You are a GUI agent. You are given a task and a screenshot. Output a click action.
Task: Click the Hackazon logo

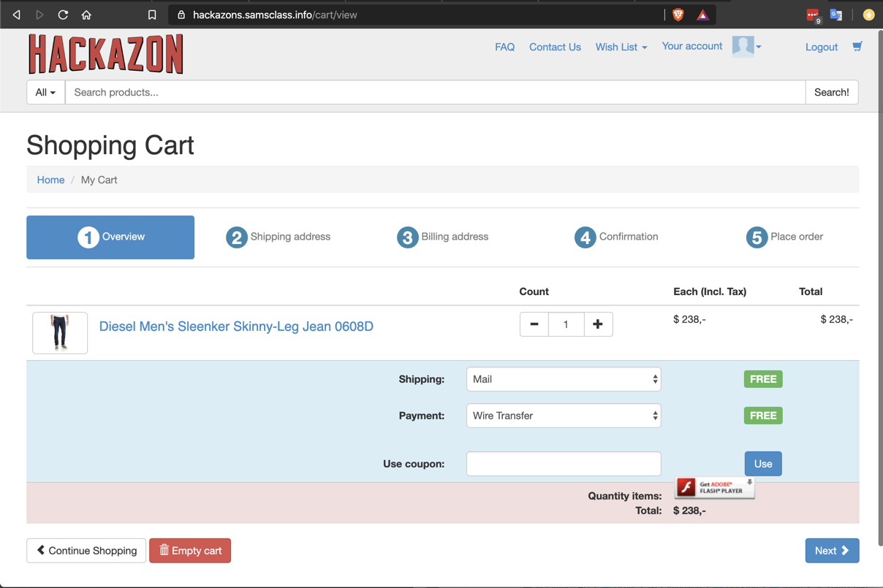pyautogui.click(x=106, y=54)
